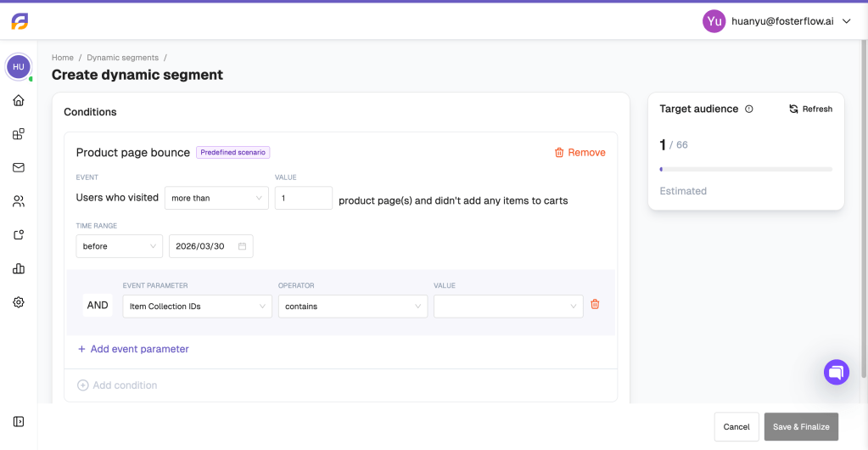Click the '1 / 66' audience count
Screen dimensions: 868x450
(x=674, y=145)
